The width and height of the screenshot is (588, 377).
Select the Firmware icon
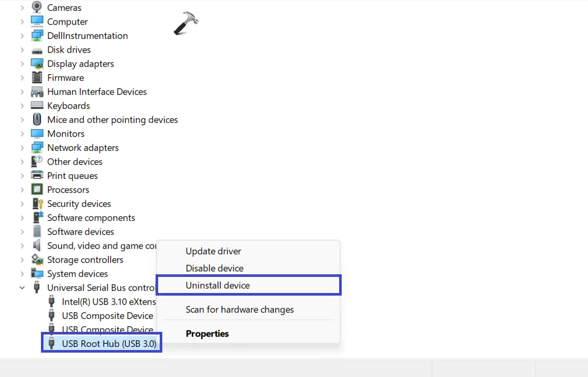tap(37, 77)
